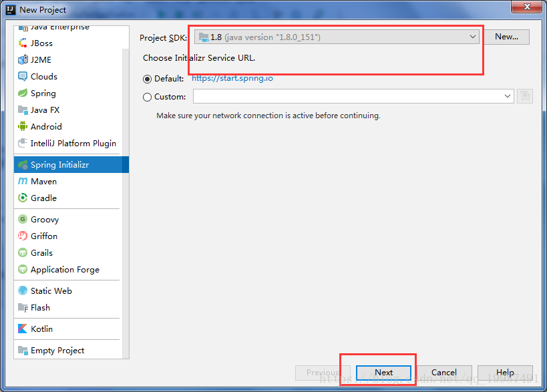Choose JBoss project type label
Screen dimensions: 547x392
click(41, 43)
